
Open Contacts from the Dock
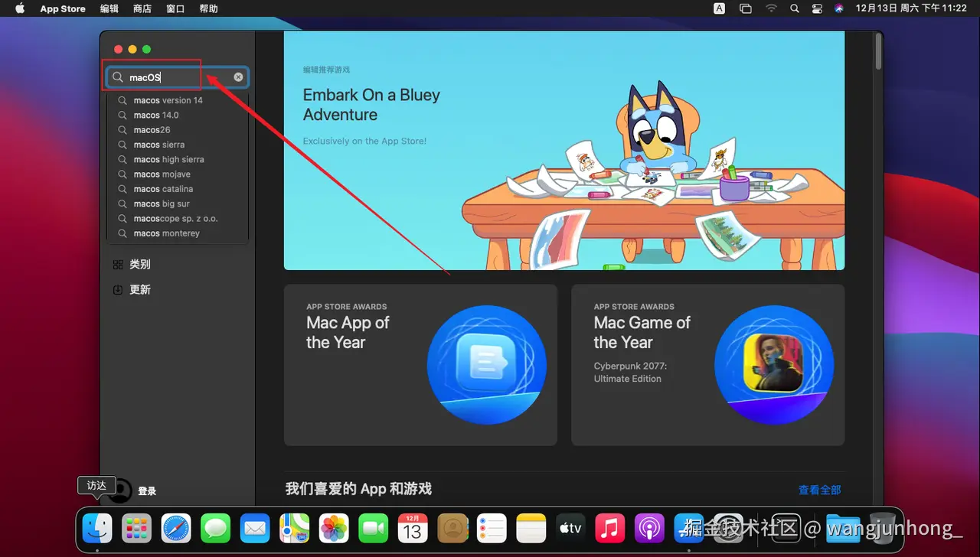click(x=452, y=528)
